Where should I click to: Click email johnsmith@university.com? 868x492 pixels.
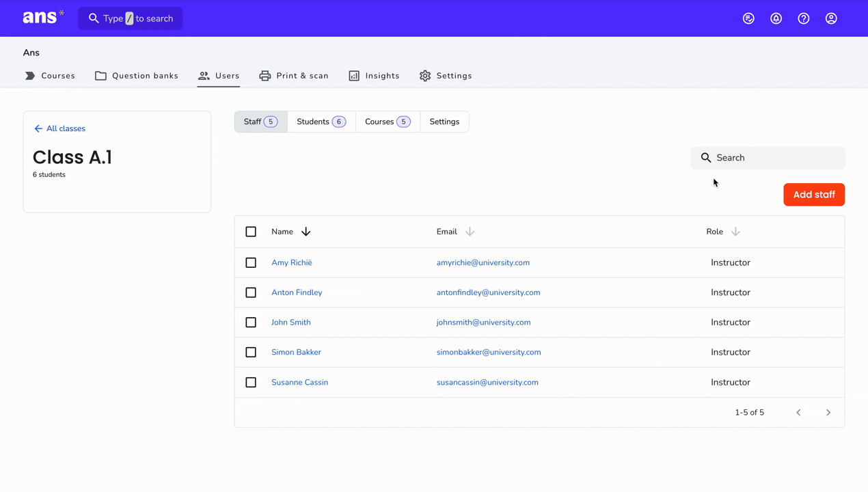pos(484,323)
